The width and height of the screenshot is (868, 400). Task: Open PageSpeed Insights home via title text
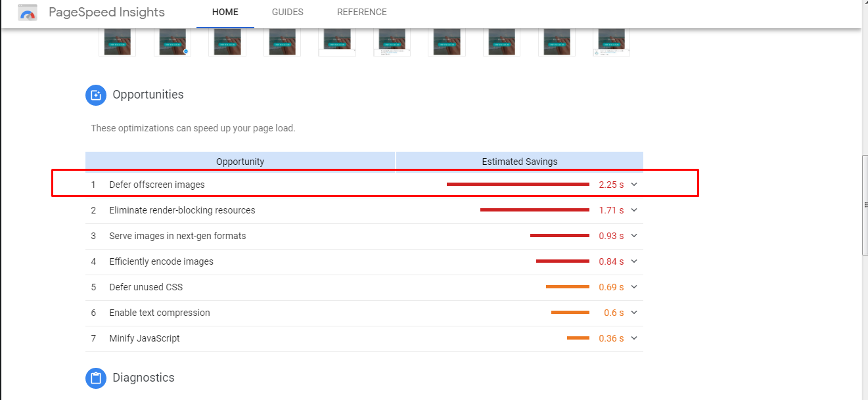click(106, 12)
